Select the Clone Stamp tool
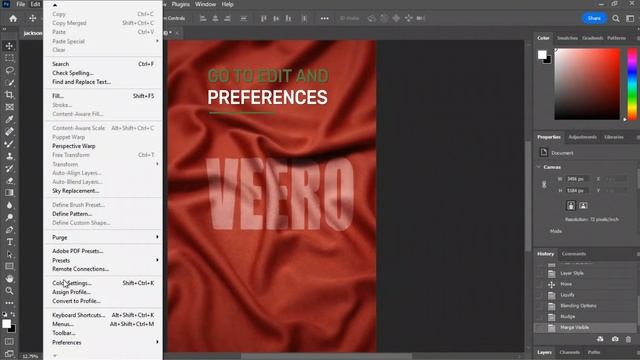Image resolution: width=640 pixels, height=360 pixels. pyautogui.click(x=9, y=156)
